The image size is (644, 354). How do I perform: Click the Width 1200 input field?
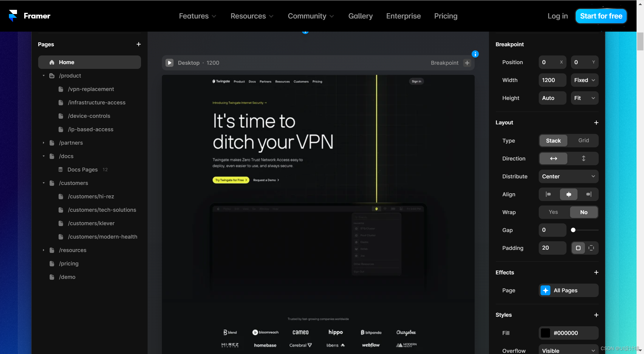pyautogui.click(x=552, y=80)
